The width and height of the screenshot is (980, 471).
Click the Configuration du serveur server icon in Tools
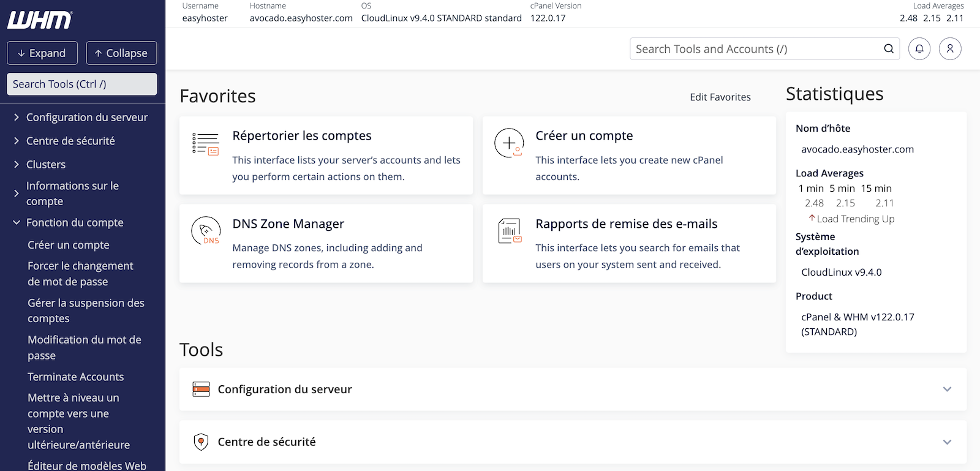pyautogui.click(x=201, y=389)
